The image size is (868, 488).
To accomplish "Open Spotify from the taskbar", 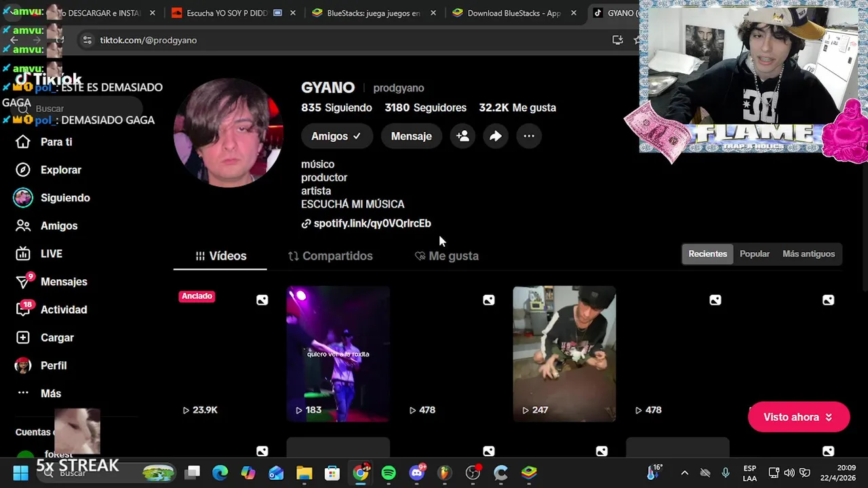I will [x=389, y=473].
